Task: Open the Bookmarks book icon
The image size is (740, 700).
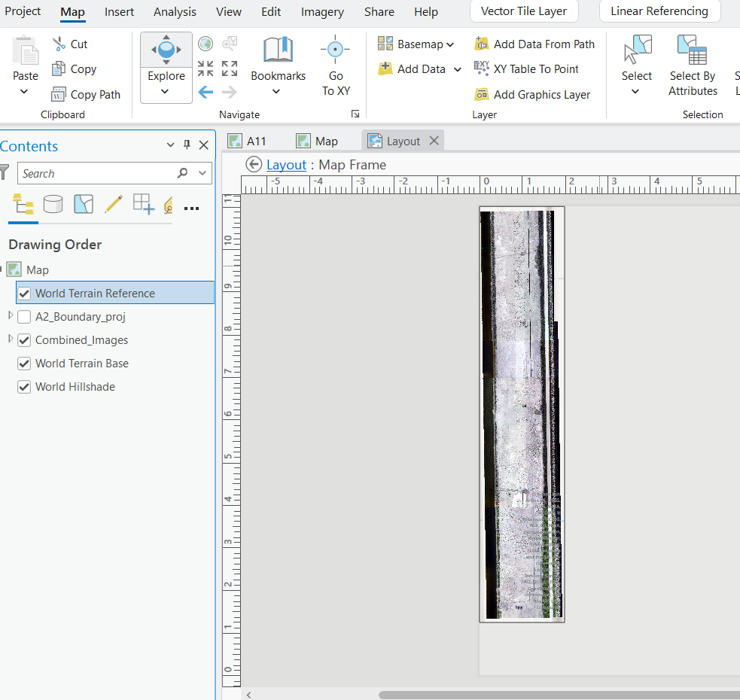Action: click(278, 50)
